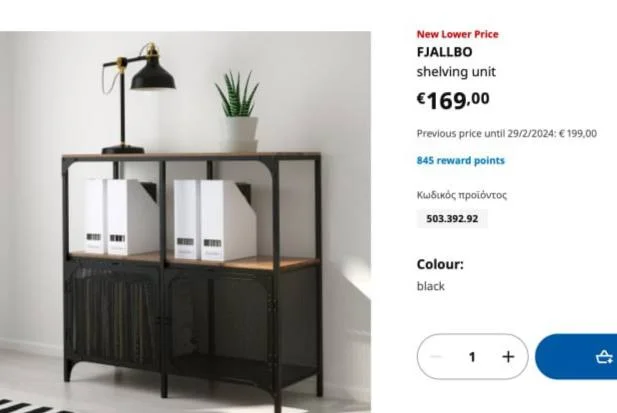Click the white magazine files on the shelf

(167, 219)
